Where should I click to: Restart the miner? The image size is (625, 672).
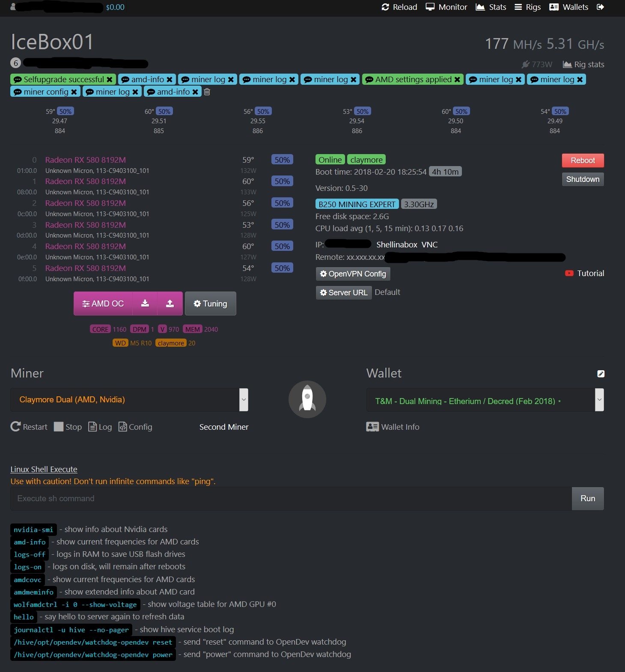29,427
